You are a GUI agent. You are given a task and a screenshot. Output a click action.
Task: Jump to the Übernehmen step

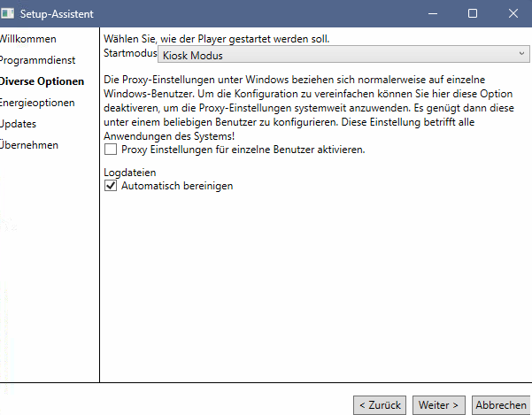click(x=29, y=145)
